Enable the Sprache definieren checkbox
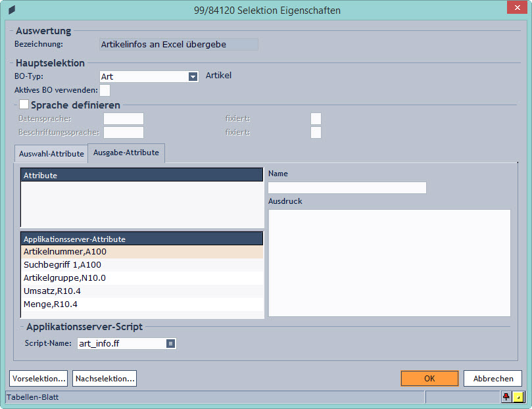This screenshot has height=409, width=532. [x=24, y=104]
